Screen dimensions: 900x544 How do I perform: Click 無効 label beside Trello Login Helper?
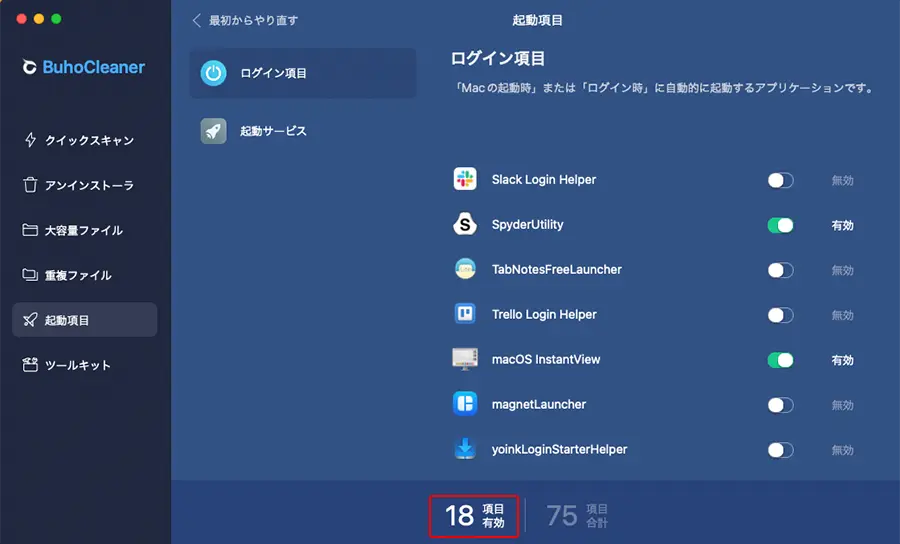843,315
